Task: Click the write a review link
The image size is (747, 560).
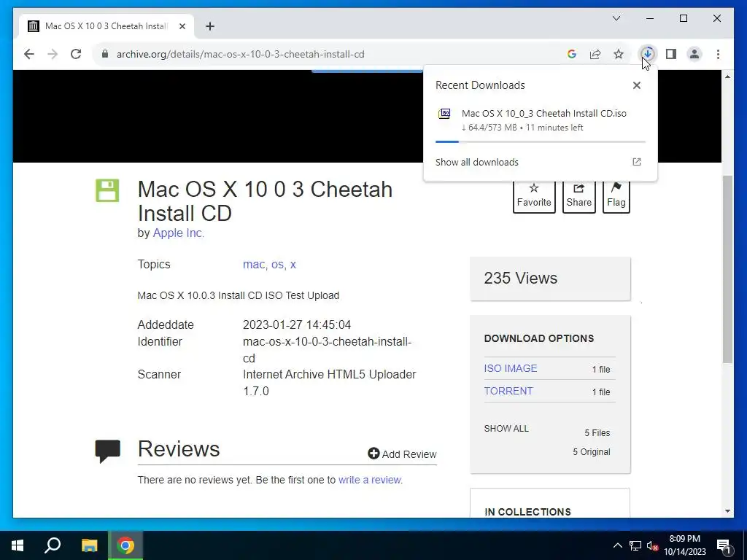Action: click(370, 480)
